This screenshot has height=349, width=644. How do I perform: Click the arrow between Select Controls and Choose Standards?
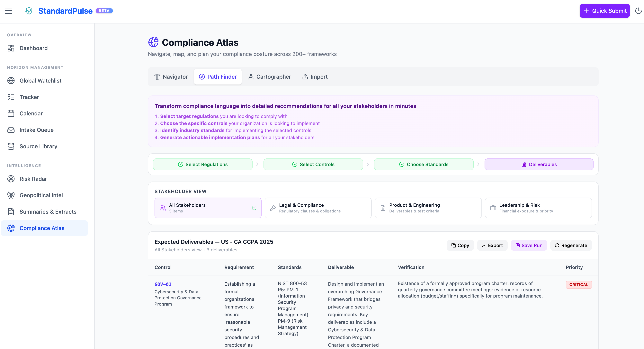(368, 164)
